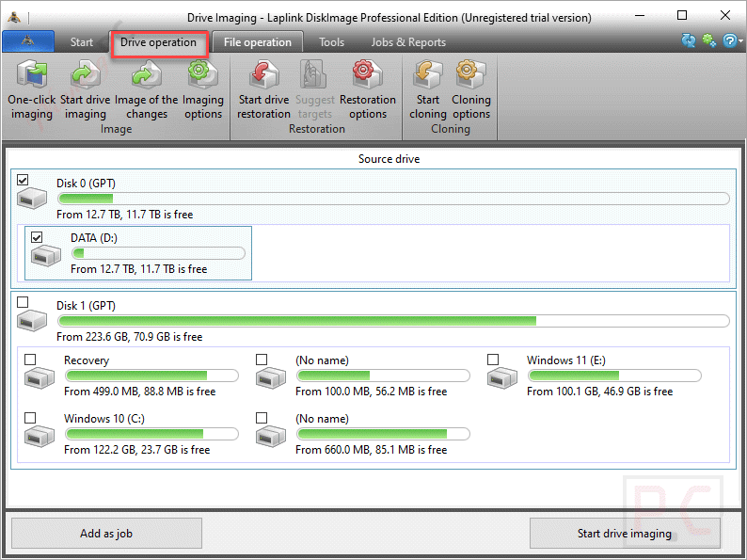Click the One-click imaging icon
The height and width of the screenshot is (560, 747).
coord(32,74)
